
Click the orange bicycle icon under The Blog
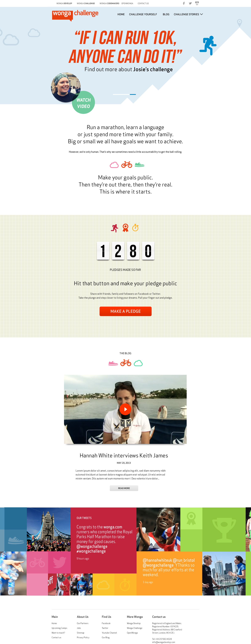[x=126, y=363]
